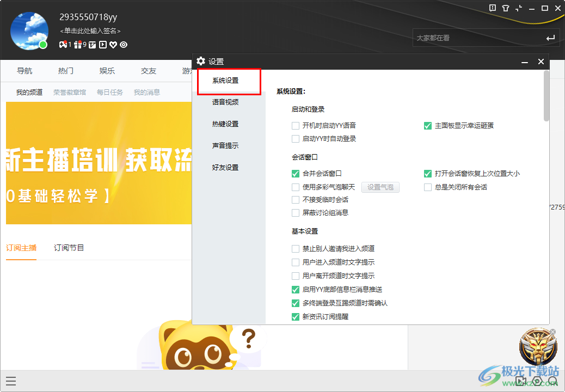Click the green online status dot
The width and height of the screenshot is (565, 392).
point(43,45)
